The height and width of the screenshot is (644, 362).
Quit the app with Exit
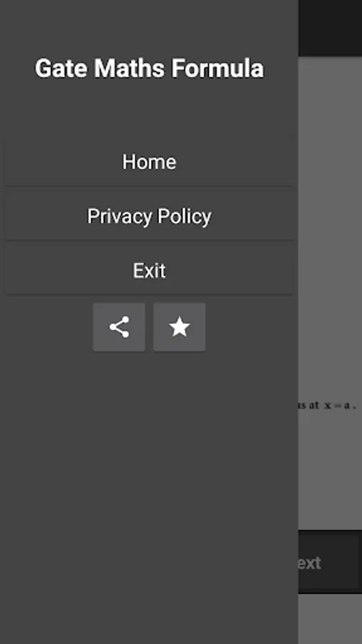pos(149,270)
